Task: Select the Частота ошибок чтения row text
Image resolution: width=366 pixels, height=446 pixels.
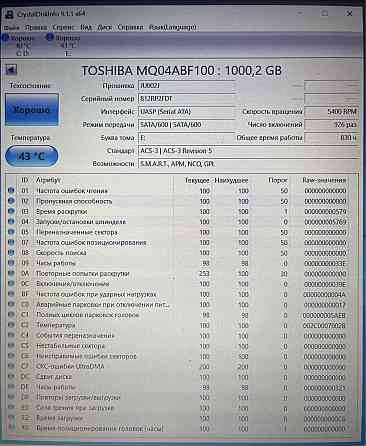Action: 72,191
